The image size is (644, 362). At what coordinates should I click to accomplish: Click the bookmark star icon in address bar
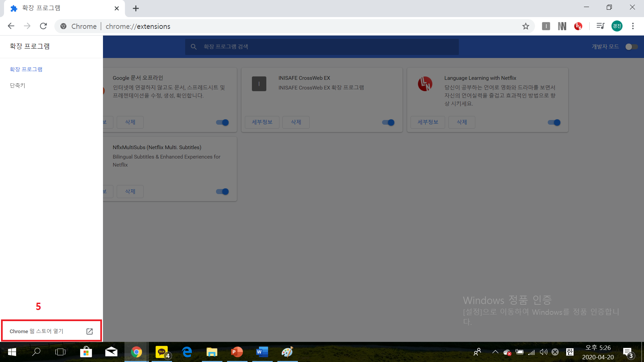(526, 26)
